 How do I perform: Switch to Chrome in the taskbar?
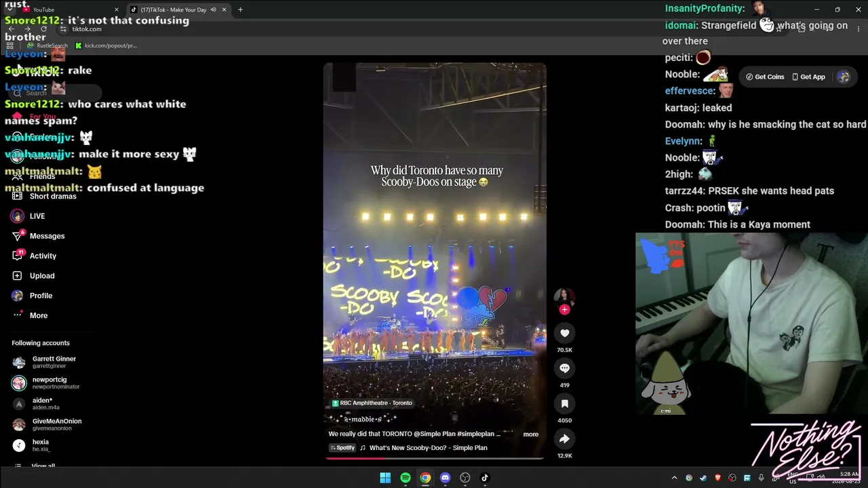425,478
